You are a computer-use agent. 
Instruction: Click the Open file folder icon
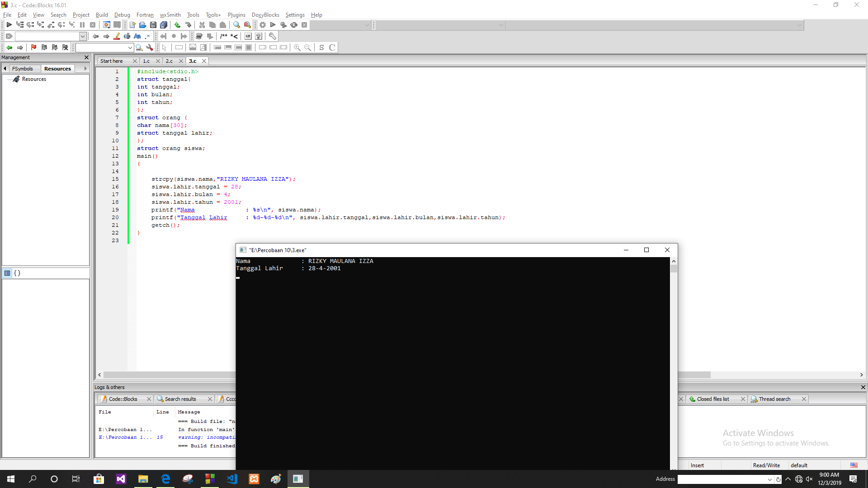(x=142, y=25)
